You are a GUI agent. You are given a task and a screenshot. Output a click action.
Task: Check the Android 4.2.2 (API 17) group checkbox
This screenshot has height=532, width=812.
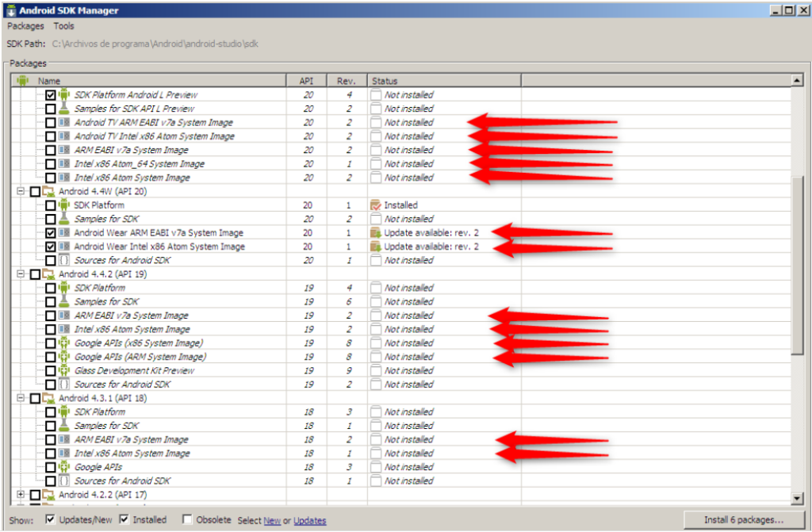point(35,495)
